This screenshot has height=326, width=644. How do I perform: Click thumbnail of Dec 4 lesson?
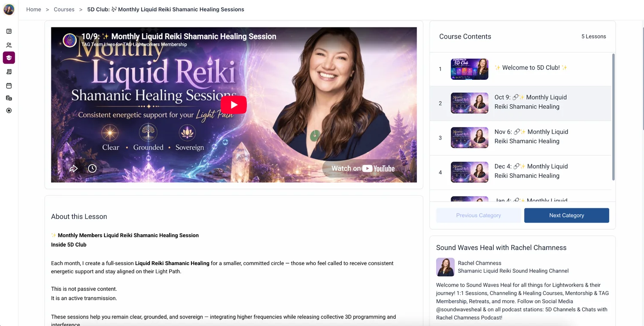[x=469, y=172]
